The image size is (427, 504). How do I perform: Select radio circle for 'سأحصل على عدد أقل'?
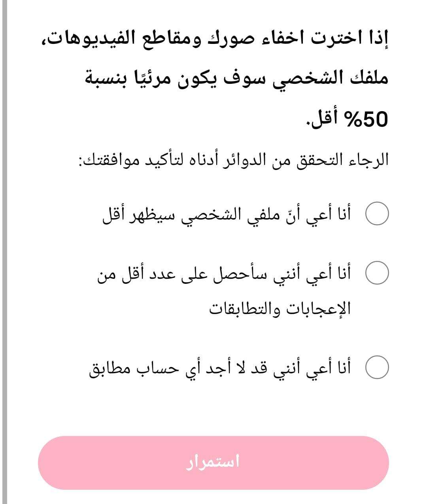point(378,273)
